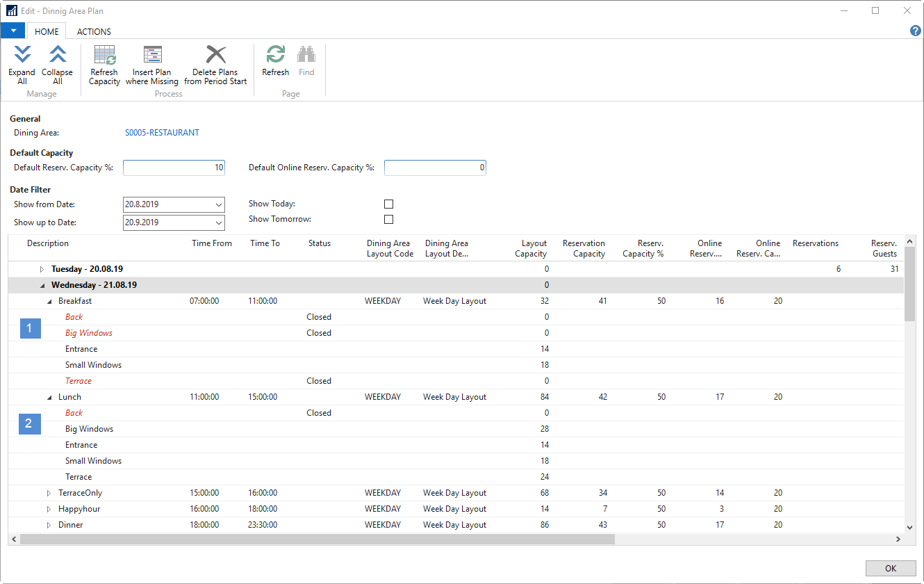
Task: Open the Show from Date dropdown
Action: pos(219,205)
